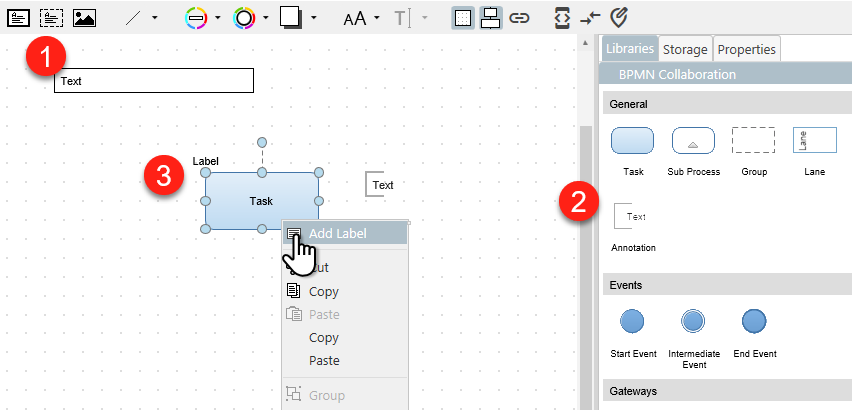Select the Task shape in General library
The image size is (852, 410).
click(x=632, y=141)
